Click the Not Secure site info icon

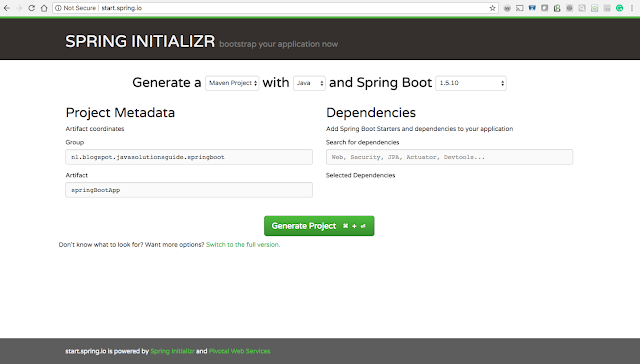(58, 8)
